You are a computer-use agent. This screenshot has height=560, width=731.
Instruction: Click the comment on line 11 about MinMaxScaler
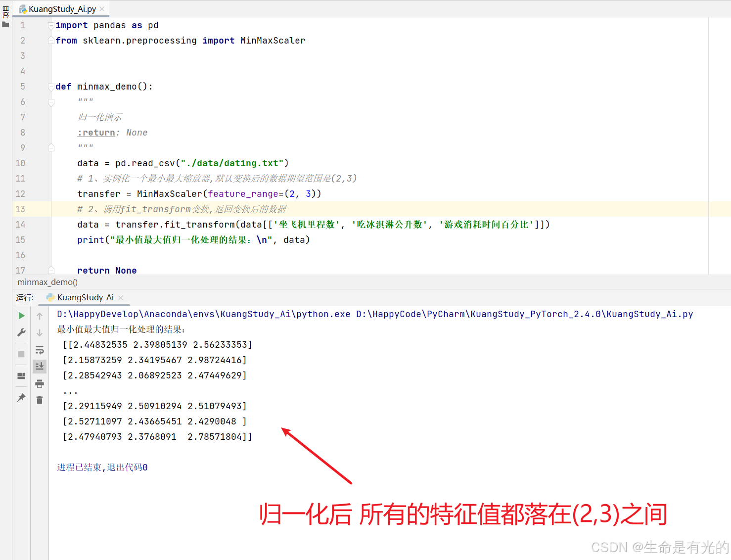tap(217, 179)
